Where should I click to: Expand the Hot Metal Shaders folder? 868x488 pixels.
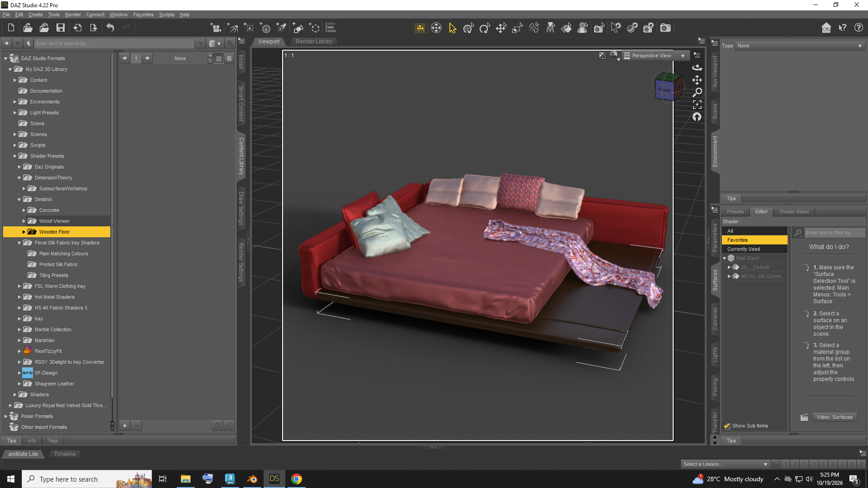pos(19,297)
